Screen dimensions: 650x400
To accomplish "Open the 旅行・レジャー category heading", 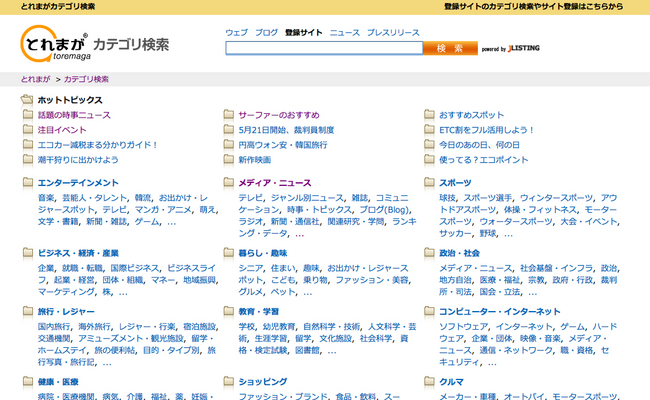I will coord(66,311).
